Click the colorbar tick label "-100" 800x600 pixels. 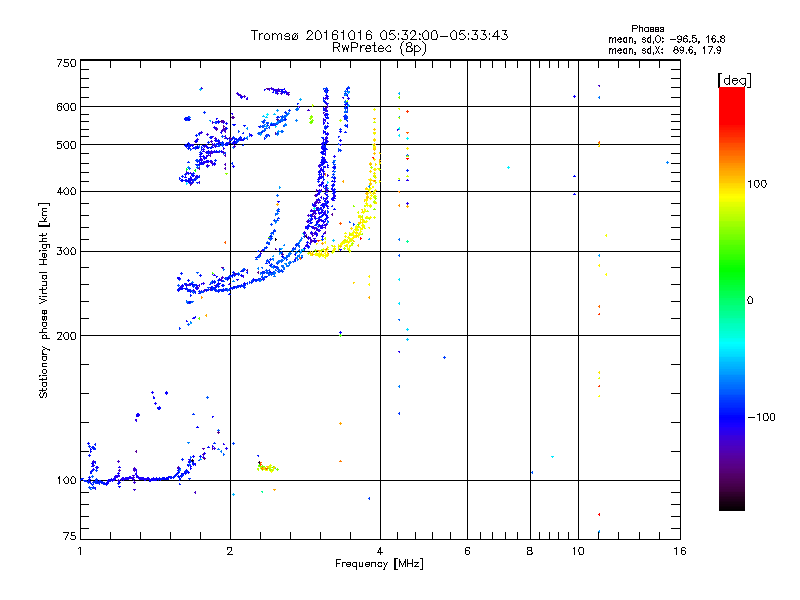[761, 417]
